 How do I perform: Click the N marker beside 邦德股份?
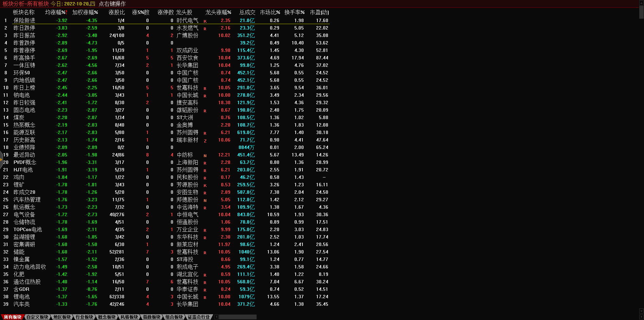coord(205,201)
